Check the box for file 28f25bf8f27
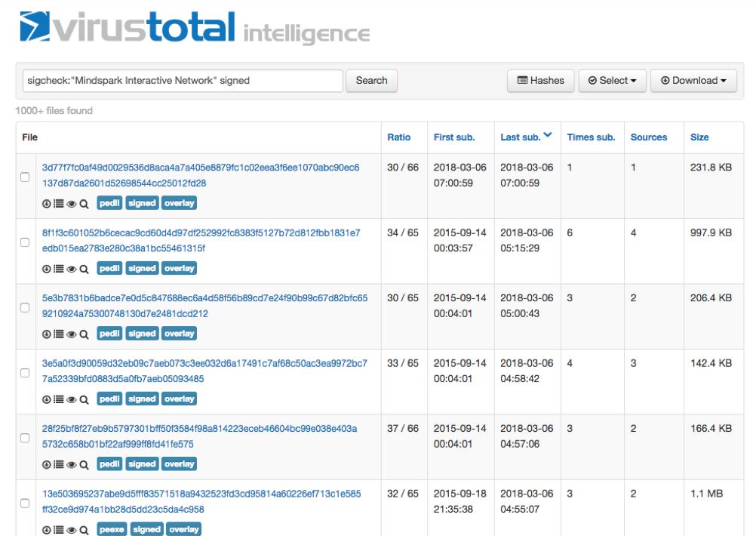The image size is (756, 536). [25, 438]
